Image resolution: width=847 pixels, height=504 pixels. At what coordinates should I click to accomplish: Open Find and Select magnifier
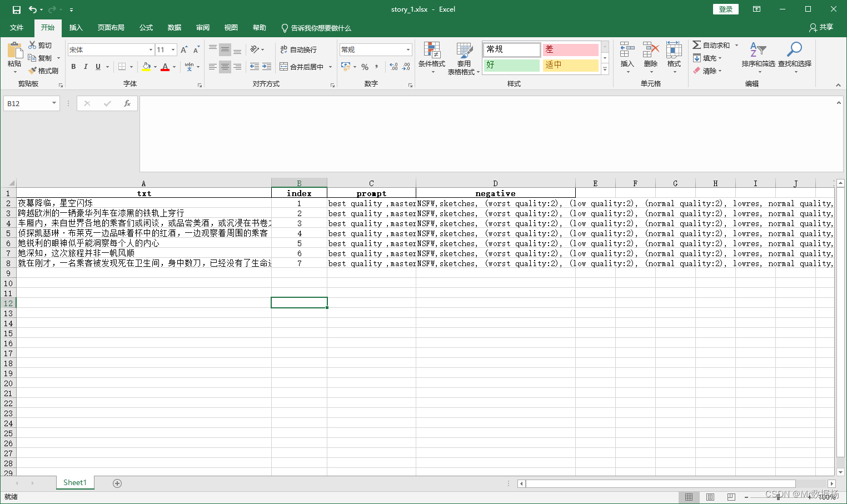(794, 57)
